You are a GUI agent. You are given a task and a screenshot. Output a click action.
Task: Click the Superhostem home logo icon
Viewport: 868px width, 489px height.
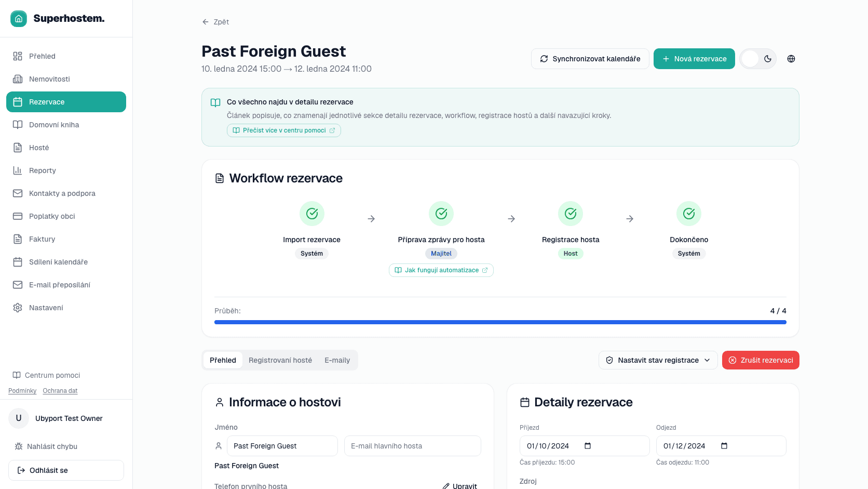[19, 19]
